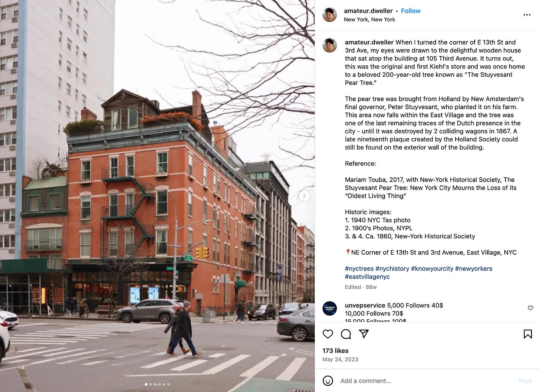Open more options three-dot menu

click(527, 15)
